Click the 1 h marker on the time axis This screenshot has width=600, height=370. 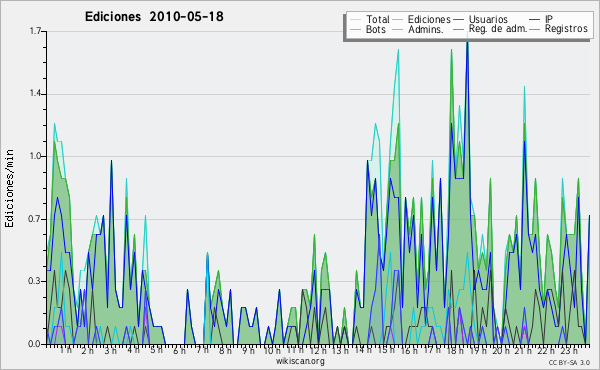click(66, 350)
